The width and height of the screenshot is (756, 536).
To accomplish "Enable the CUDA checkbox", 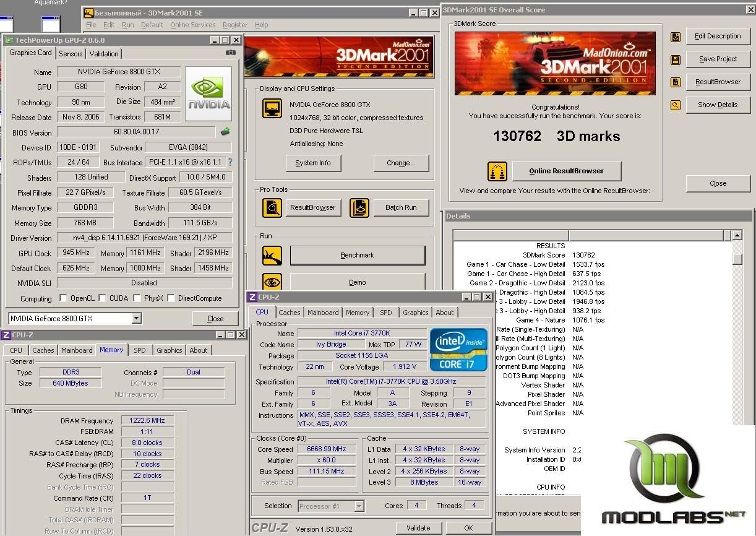I will pyautogui.click(x=103, y=298).
